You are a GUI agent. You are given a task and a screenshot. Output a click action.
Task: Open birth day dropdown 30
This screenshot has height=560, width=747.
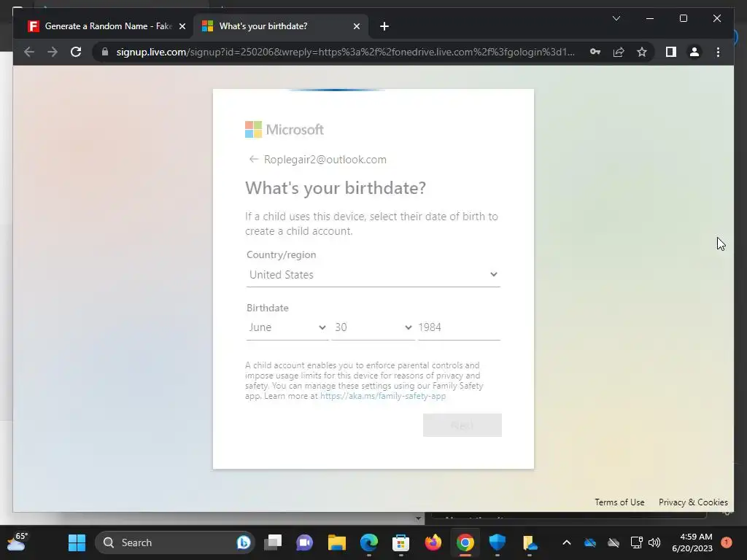[373, 327]
